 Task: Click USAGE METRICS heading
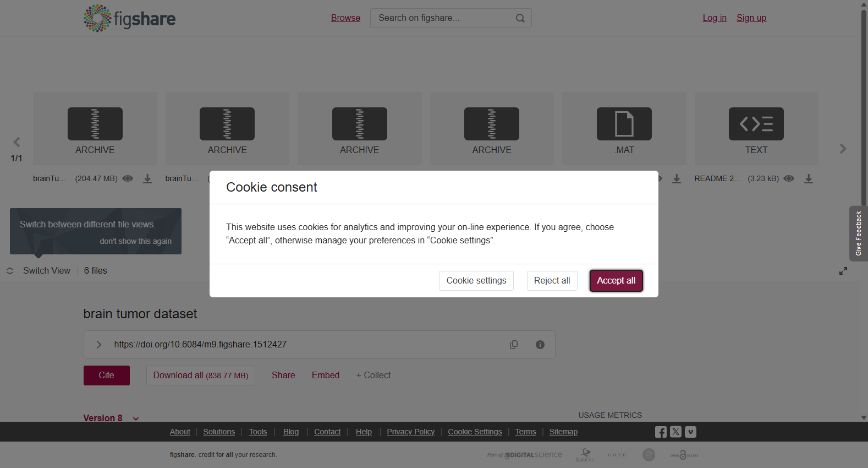pyautogui.click(x=610, y=415)
